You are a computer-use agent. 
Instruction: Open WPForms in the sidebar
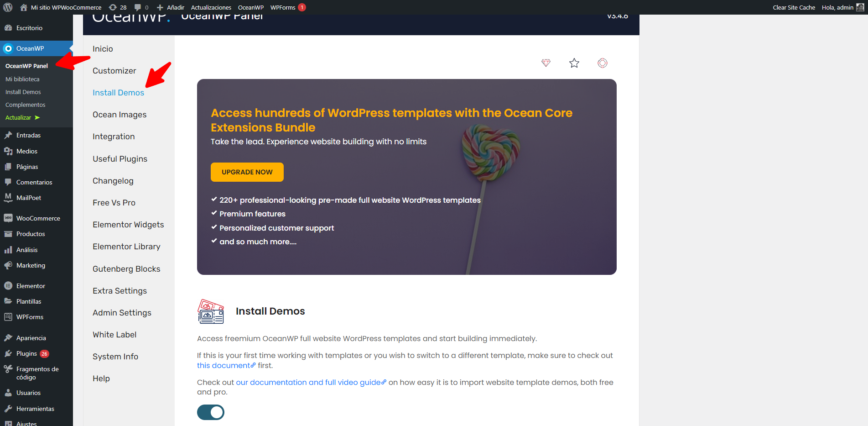30,317
